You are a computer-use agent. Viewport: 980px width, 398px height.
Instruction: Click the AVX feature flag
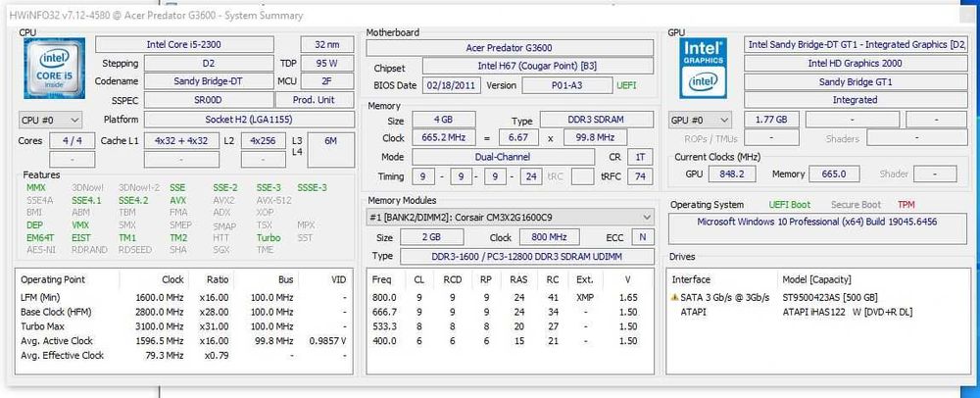[x=178, y=201]
